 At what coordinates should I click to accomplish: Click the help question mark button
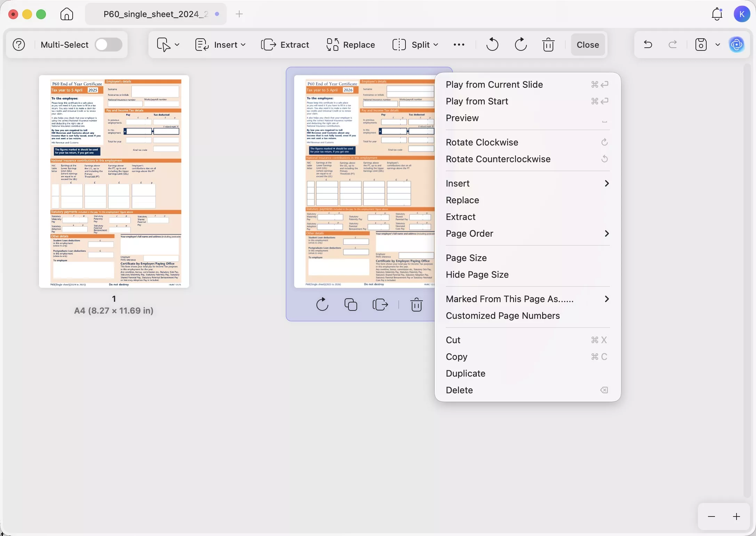click(18, 44)
